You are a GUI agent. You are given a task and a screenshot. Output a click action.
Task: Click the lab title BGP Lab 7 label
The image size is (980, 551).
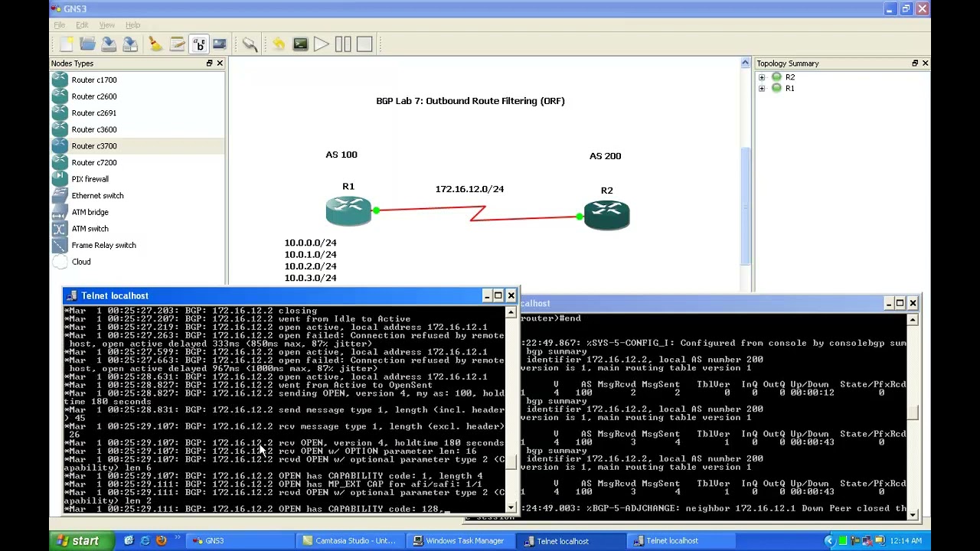pos(470,101)
